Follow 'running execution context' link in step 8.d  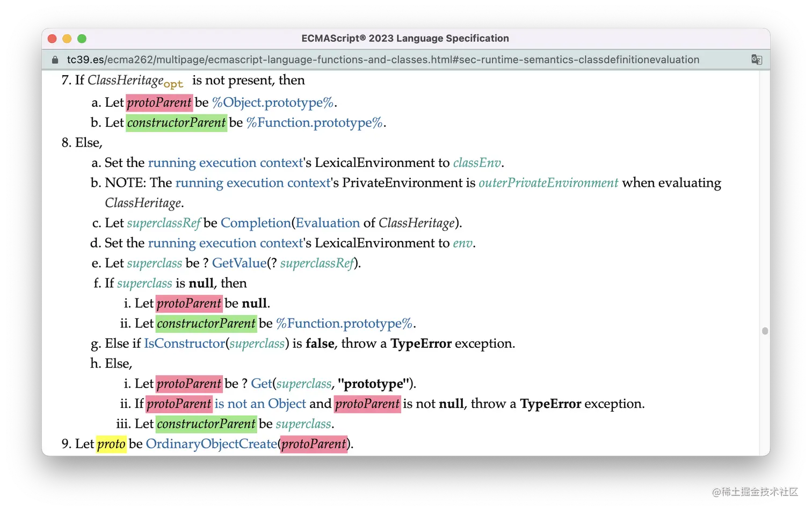coord(226,243)
